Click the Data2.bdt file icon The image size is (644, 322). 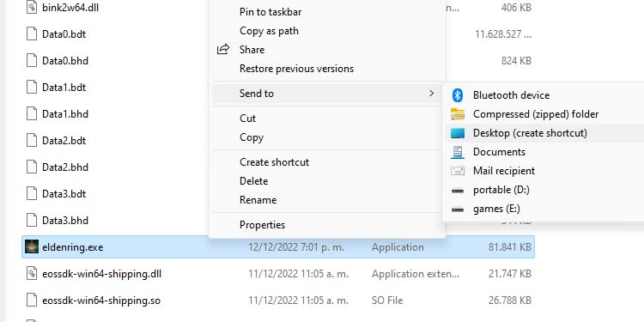pyautogui.click(x=32, y=141)
